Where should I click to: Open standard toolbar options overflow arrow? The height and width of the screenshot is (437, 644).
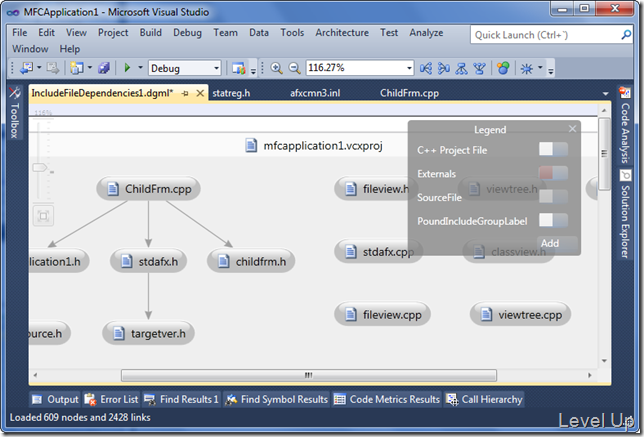pyautogui.click(x=253, y=71)
